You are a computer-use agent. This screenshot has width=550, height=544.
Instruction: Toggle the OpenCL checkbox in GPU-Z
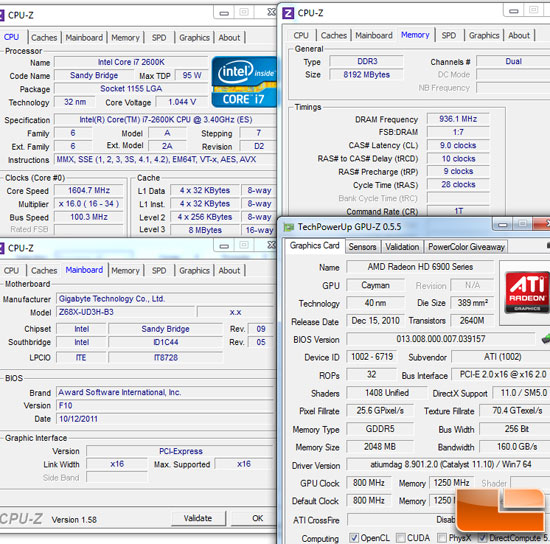pyautogui.click(x=354, y=537)
